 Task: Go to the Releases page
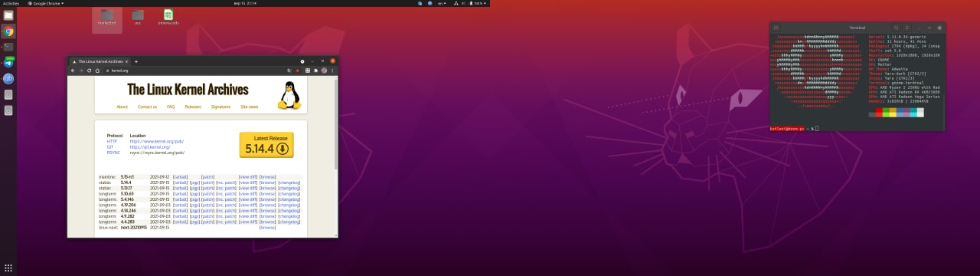coord(193,107)
